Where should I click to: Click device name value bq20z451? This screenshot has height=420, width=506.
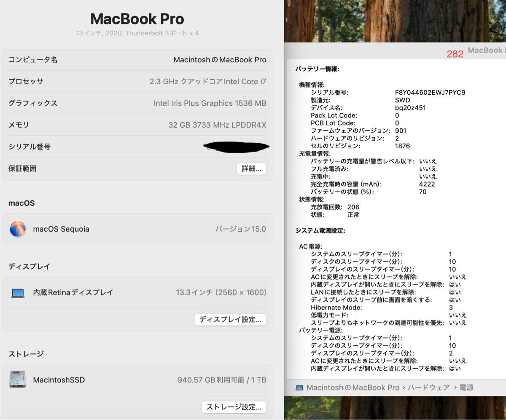click(410, 107)
